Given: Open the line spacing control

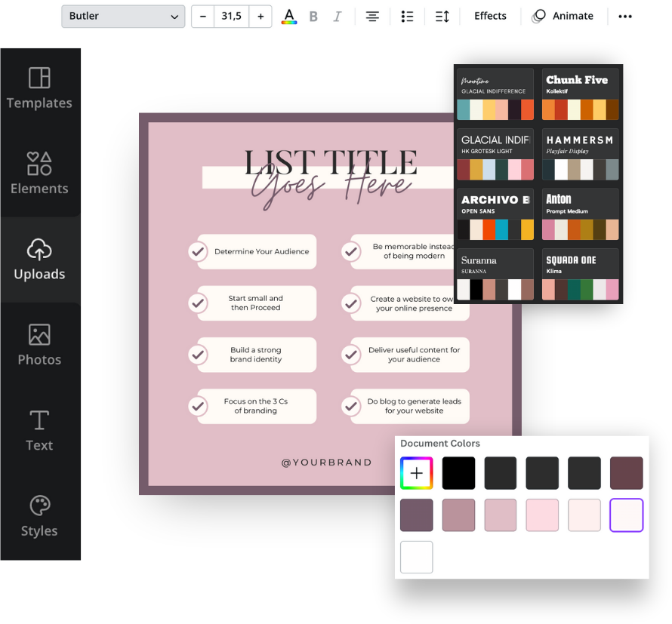Looking at the screenshot, I should coord(442,17).
